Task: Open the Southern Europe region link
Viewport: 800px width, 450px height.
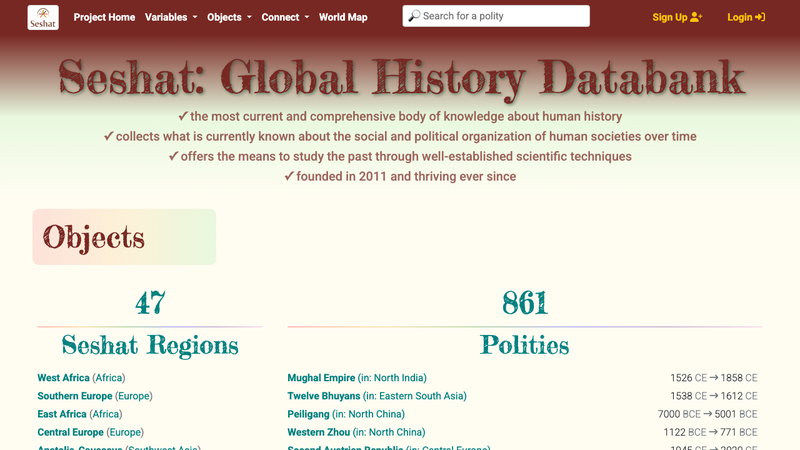Action: 74,396
